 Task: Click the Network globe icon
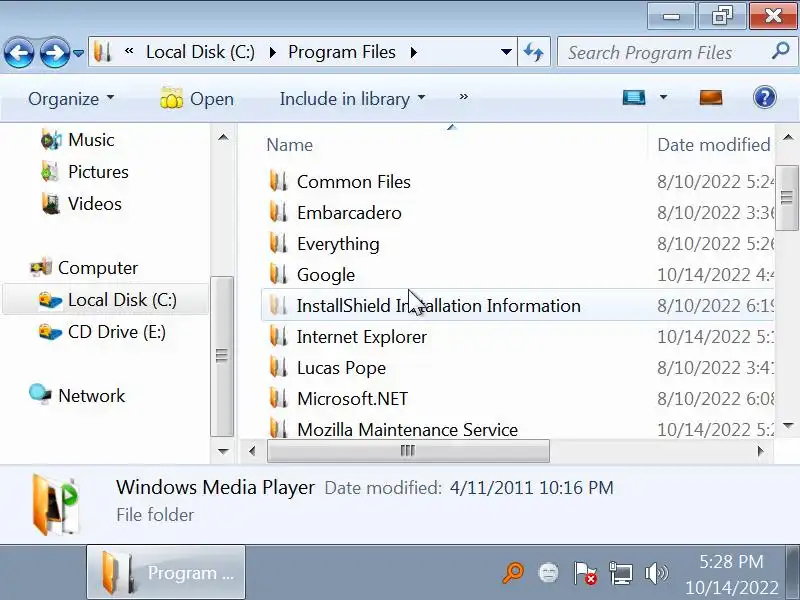click(40, 395)
